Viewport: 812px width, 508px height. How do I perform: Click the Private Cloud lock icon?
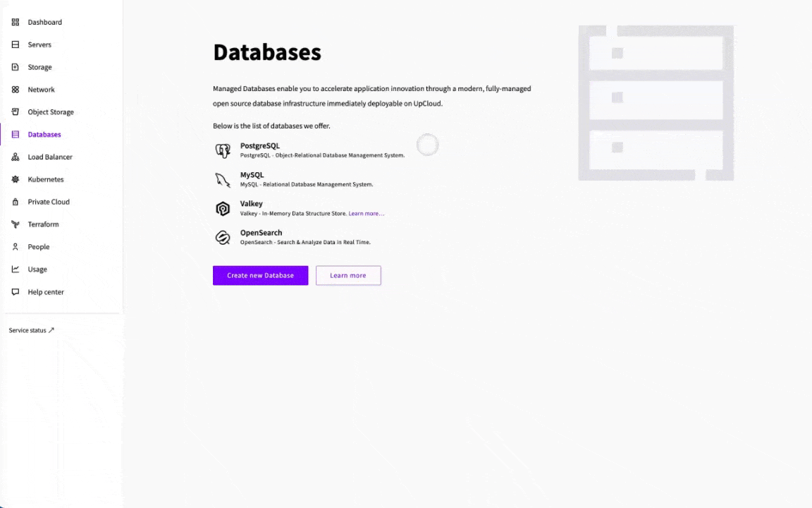16,202
